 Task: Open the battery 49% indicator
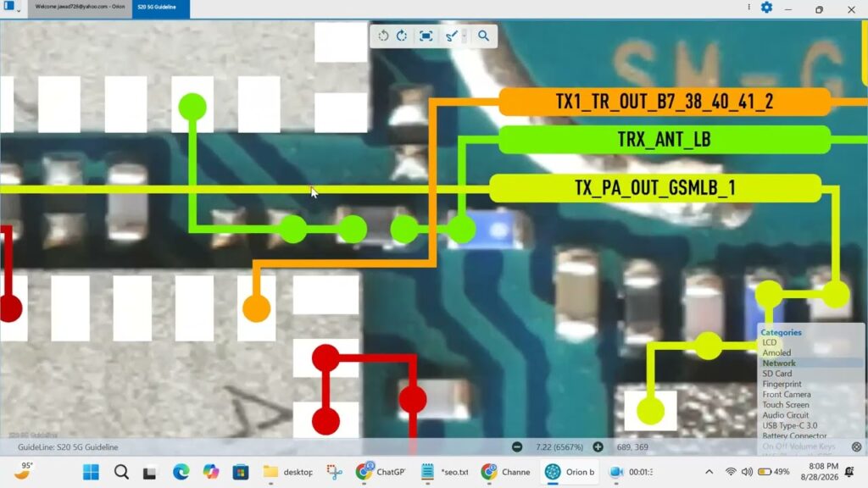(773, 472)
